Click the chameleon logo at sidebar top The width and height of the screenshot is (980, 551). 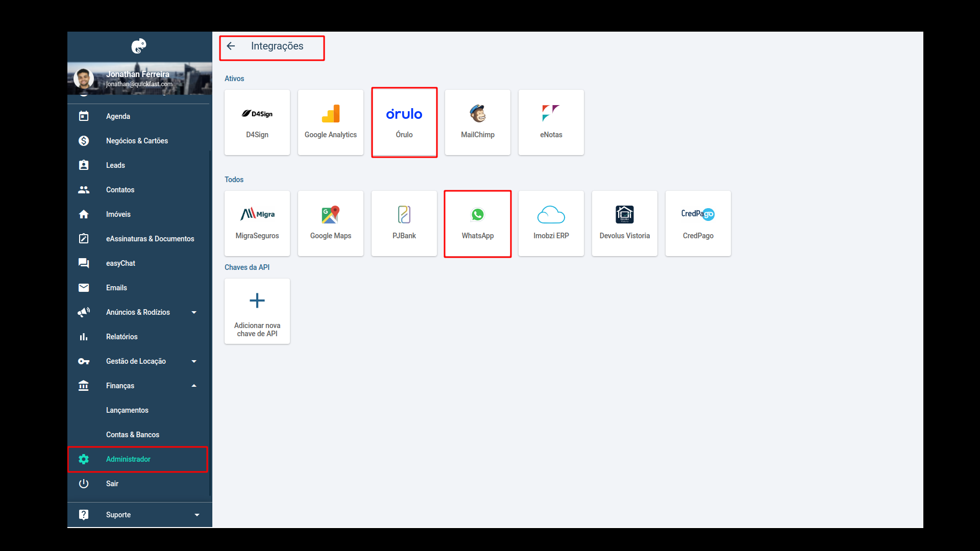139,46
